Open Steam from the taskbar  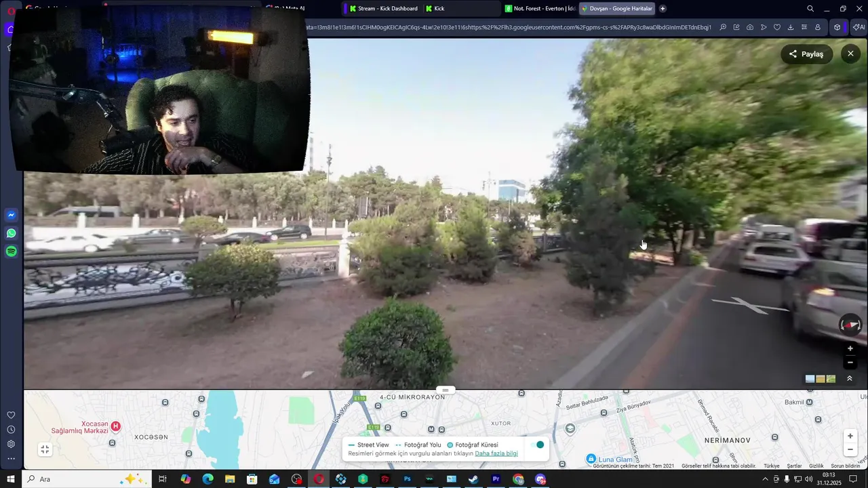pyautogui.click(x=473, y=479)
